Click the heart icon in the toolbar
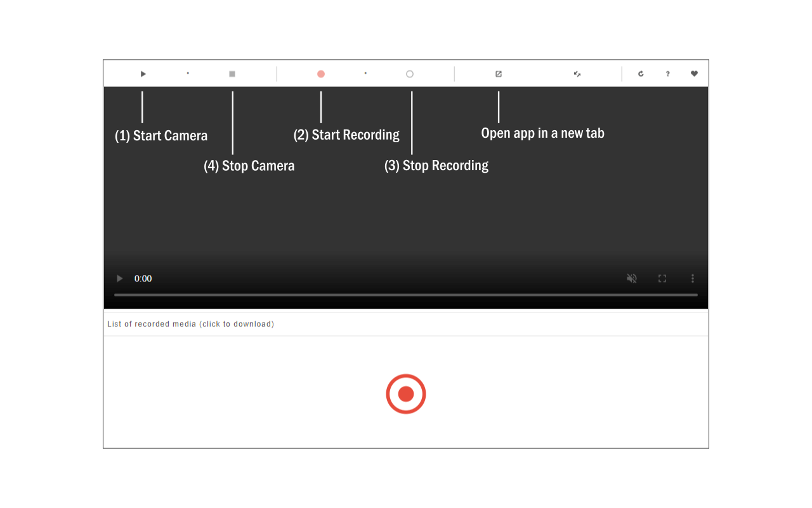The height and width of the screenshot is (508, 812). (694, 74)
